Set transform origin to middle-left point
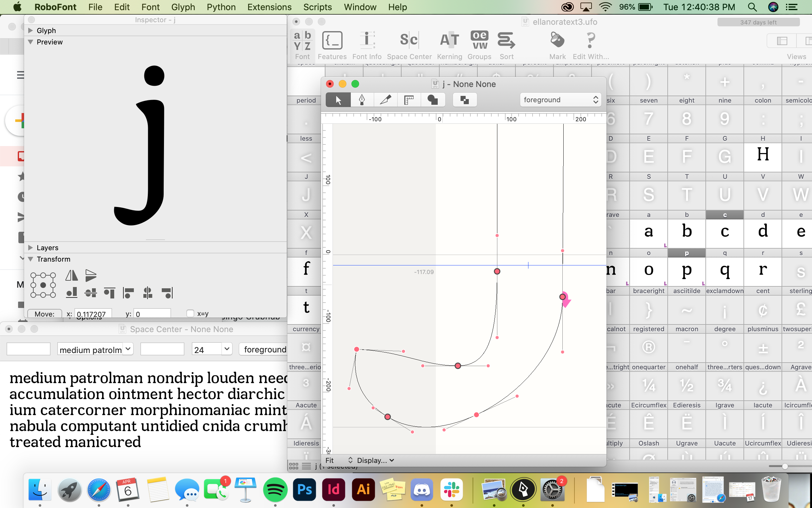Image resolution: width=812 pixels, height=508 pixels. 33,285
